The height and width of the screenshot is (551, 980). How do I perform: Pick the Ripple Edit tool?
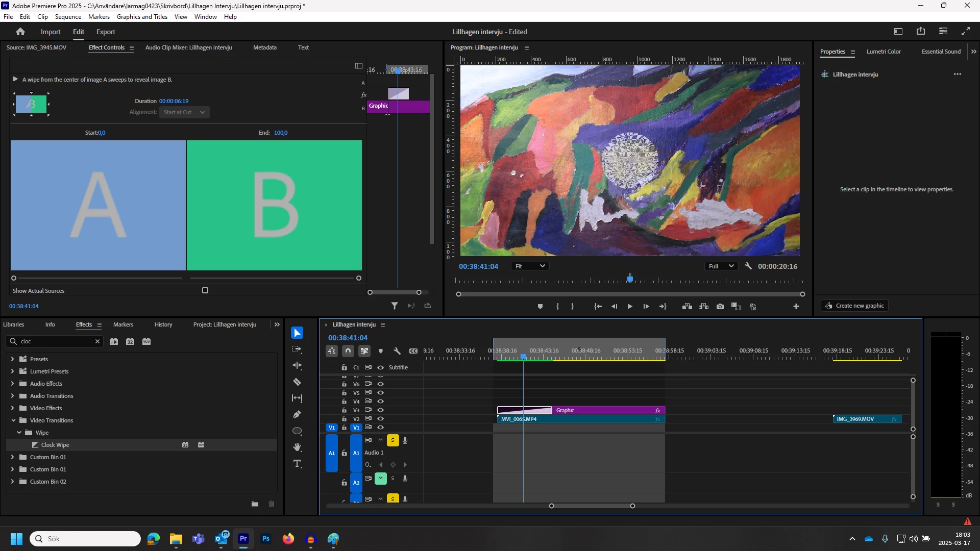coord(297,366)
